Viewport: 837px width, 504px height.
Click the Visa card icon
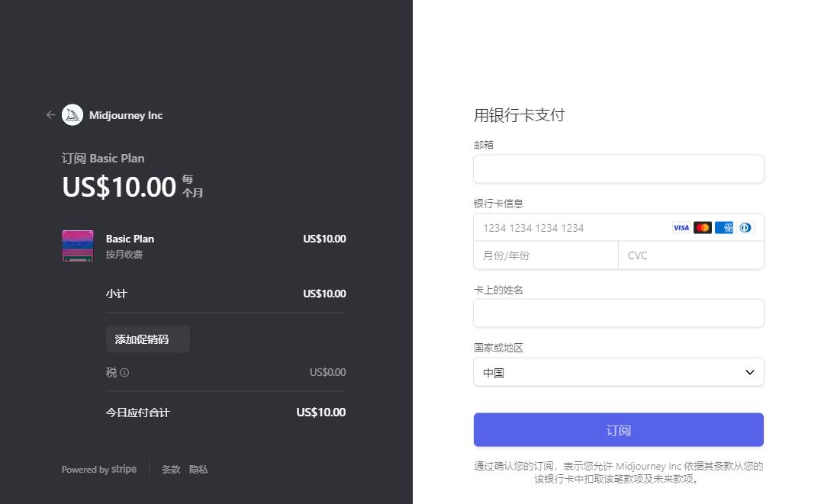click(x=681, y=228)
